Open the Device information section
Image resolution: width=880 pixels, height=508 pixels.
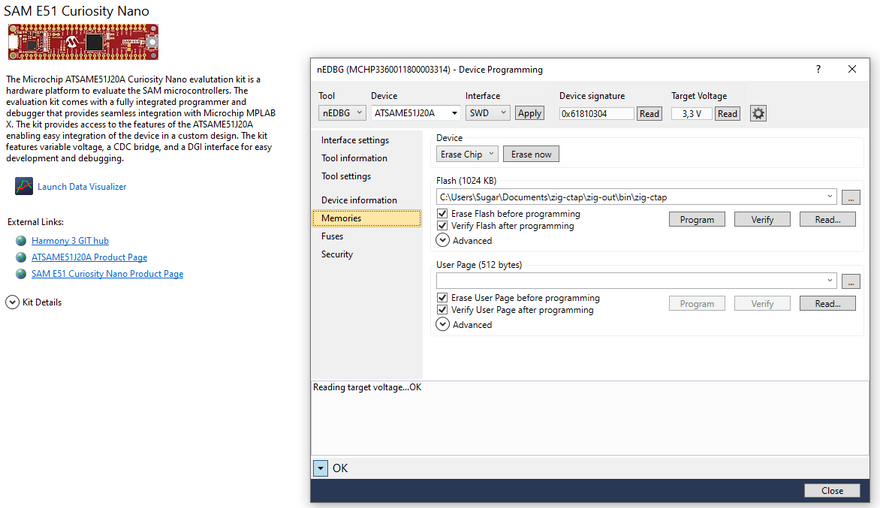(359, 200)
